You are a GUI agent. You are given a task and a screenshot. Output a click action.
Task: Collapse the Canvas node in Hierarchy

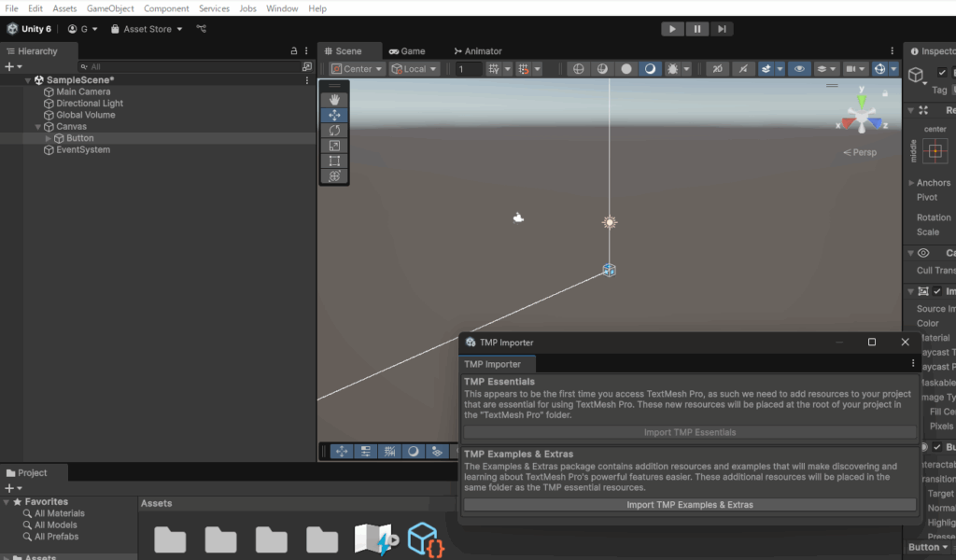coord(37,127)
